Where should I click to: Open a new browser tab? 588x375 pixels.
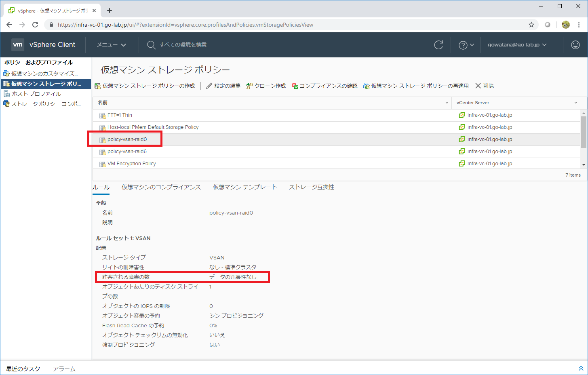[x=110, y=11]
